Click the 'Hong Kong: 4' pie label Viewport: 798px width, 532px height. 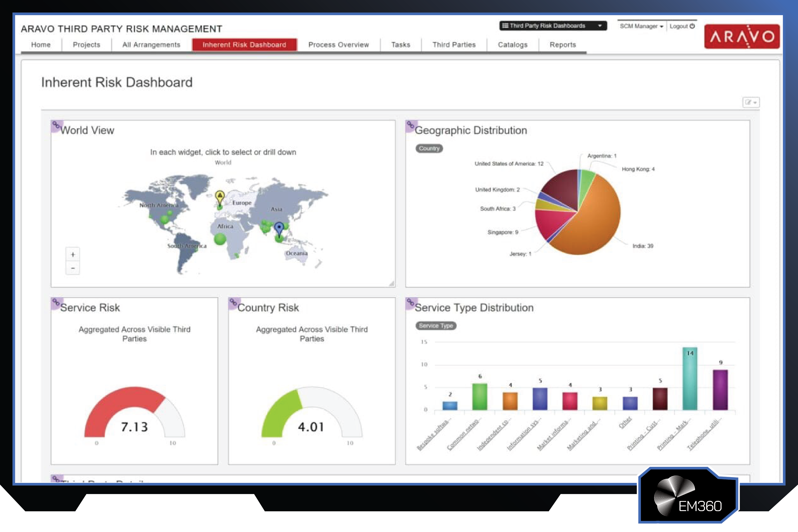click(638, 169)
